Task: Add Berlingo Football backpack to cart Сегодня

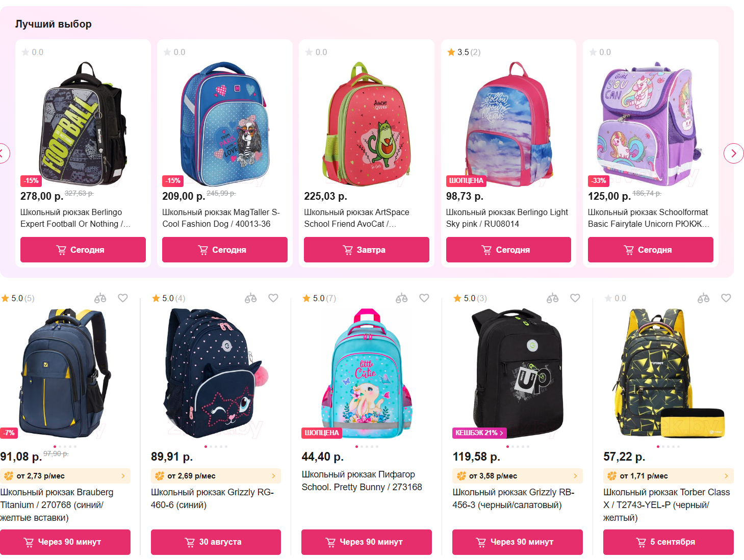Action: tap(83, 250)
